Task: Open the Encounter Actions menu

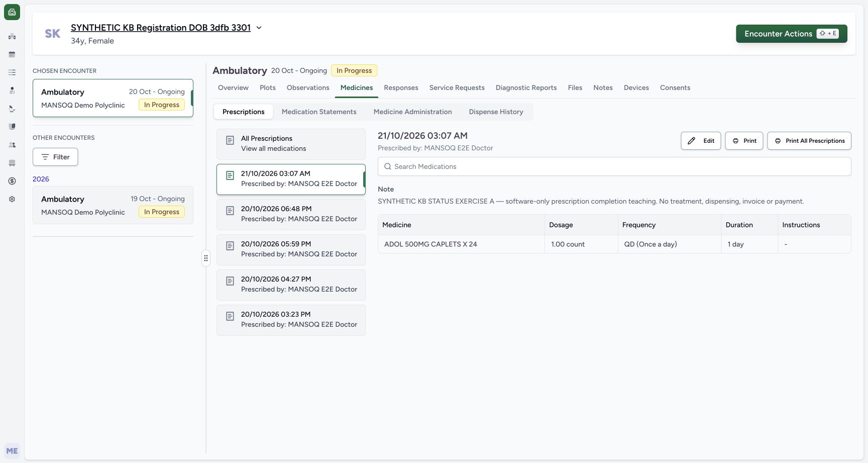Action: [x=792, y=34]
